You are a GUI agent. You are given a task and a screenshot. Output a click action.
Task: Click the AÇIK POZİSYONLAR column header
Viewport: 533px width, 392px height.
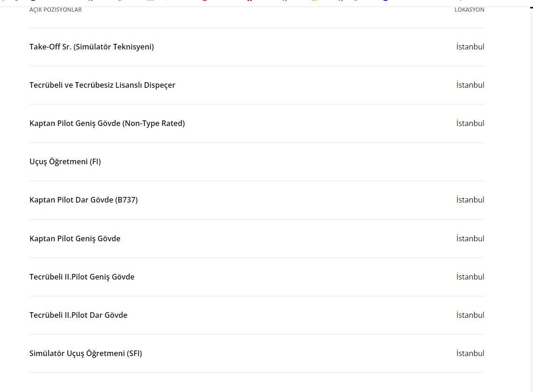pyautogui.click(x=56, y=10)
